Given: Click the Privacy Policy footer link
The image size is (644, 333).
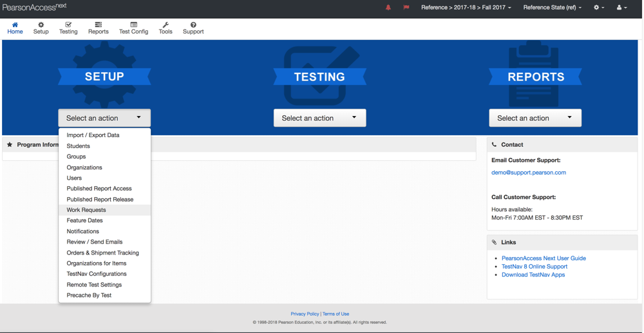Looking at the screenshot, I should click(x=305, y=314).
